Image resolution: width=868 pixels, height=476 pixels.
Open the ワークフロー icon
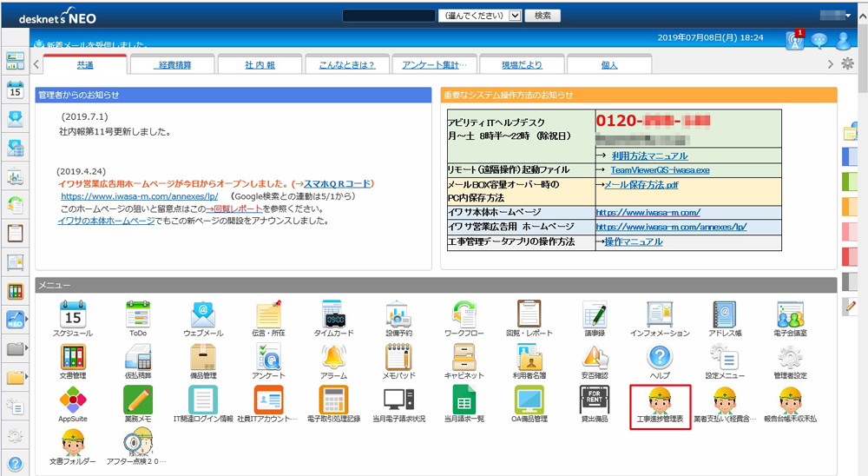(x=464, y=314)
